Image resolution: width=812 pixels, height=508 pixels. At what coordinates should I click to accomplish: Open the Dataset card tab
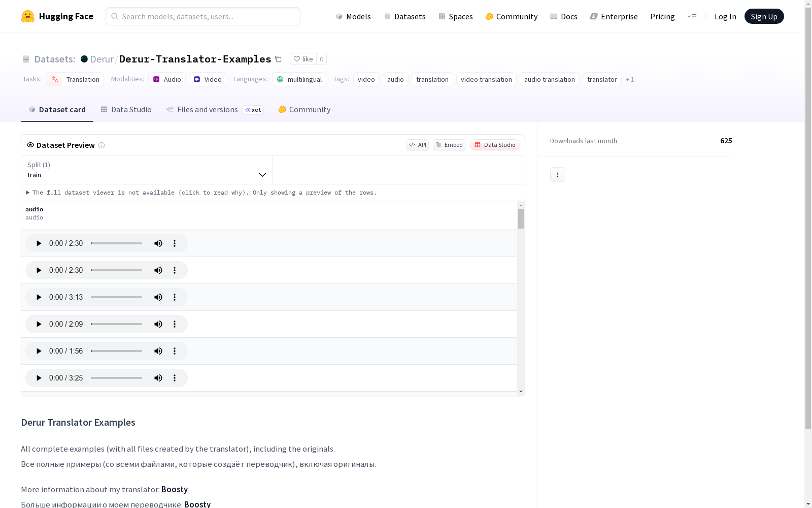pos(57,110)
